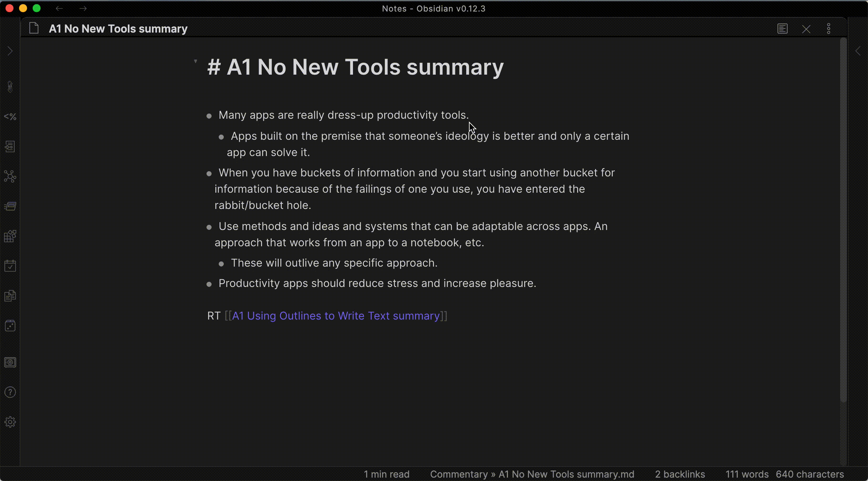Open another vault safe icon
868x481 pixels.
10,362
